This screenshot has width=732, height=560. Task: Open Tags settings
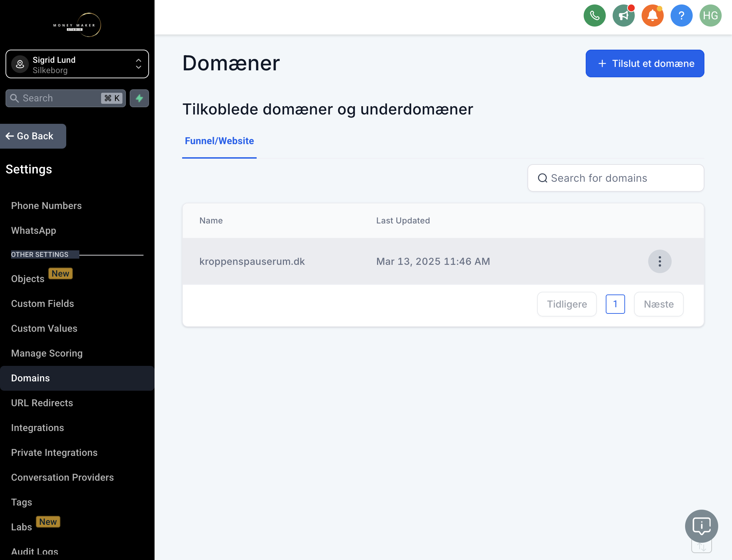[21, 502]
